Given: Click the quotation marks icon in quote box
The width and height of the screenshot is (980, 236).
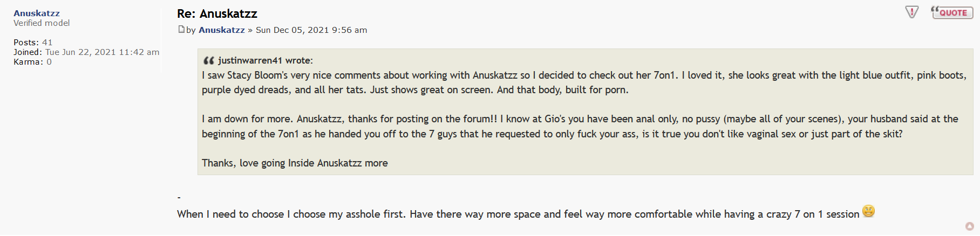Looking at the screenshot, I should (x=208, y=60).
